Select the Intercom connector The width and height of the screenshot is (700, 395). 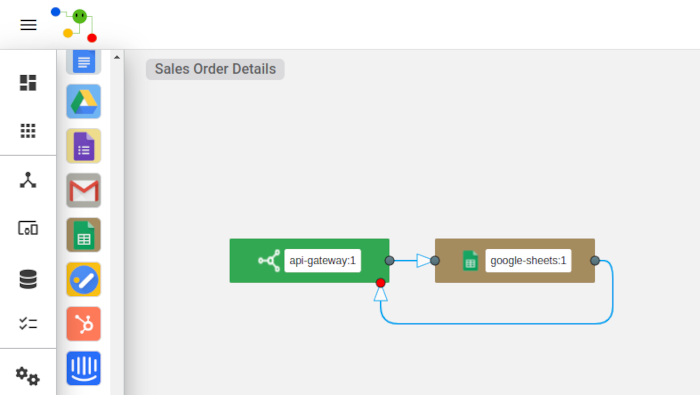click(83, 368)
